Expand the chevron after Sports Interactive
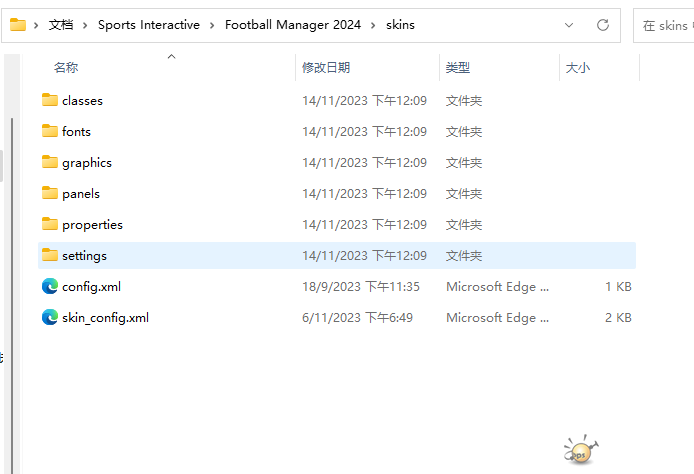The image size is (694, 474). (212, 25)
